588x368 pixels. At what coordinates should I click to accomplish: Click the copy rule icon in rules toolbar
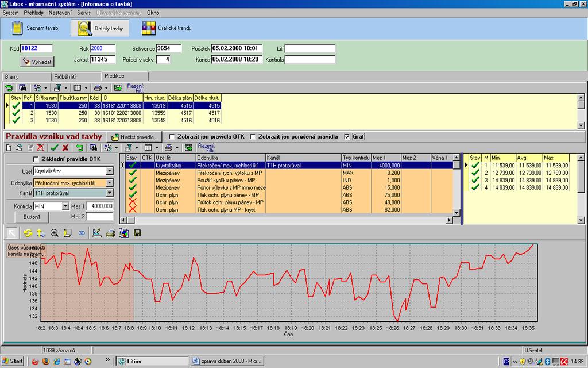(19, 148)
